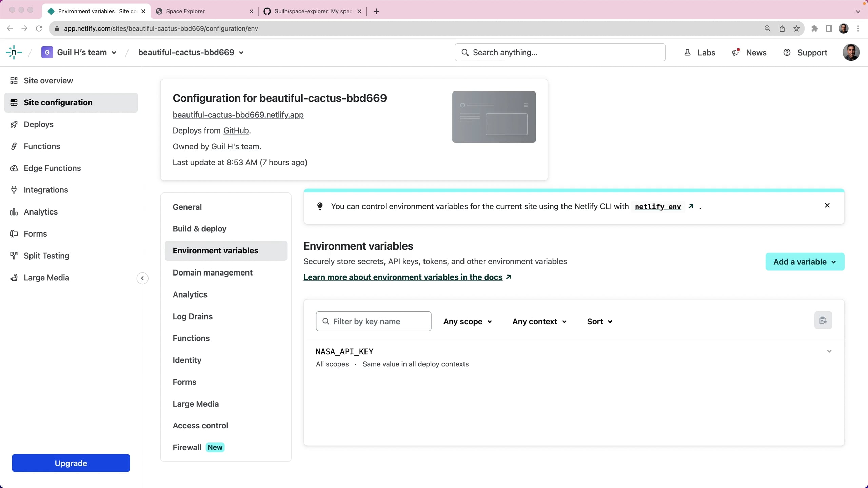Open Forms in left sidebar
Screen dimensions: 868x488
[x=35, y=234]
